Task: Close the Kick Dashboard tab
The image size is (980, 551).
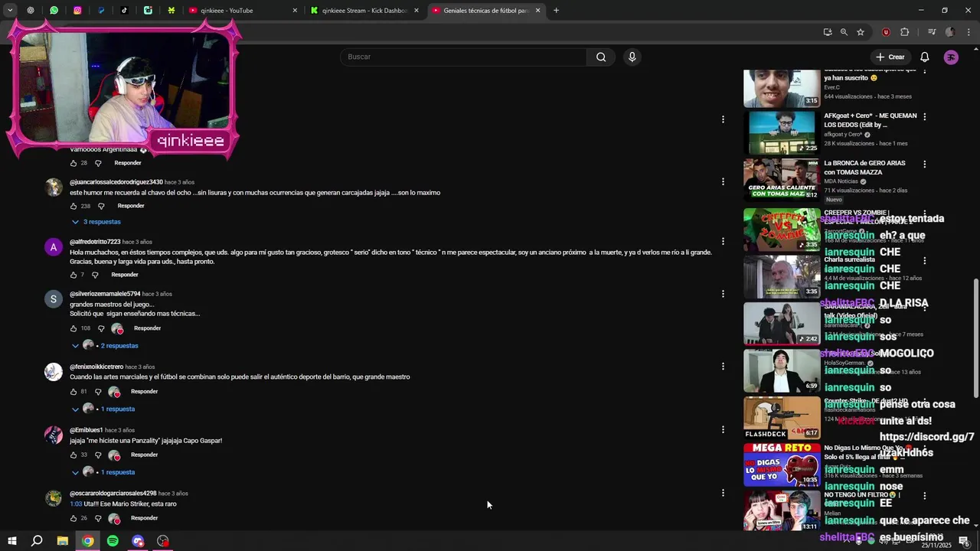Action: 416,11
